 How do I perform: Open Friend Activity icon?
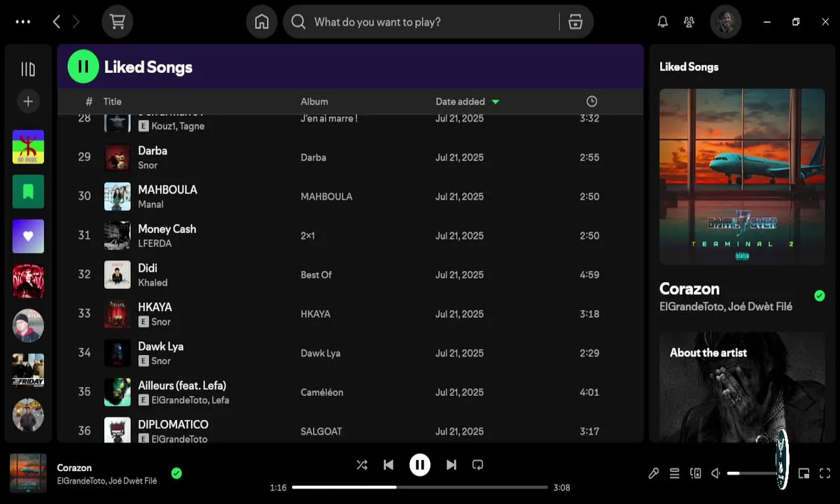689,22
